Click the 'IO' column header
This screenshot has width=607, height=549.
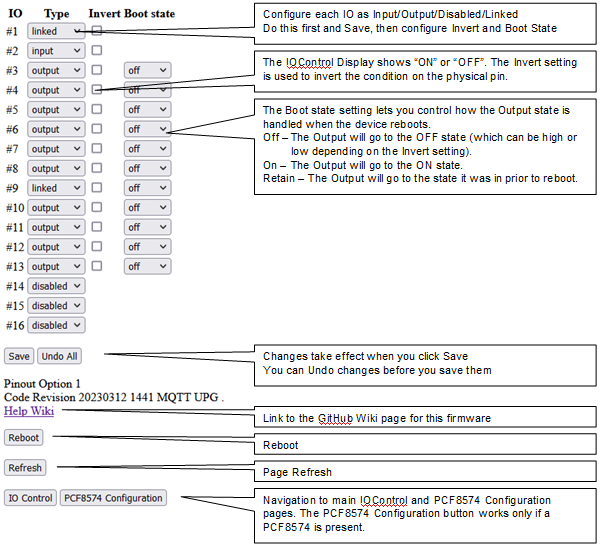[x=15, y=14]
